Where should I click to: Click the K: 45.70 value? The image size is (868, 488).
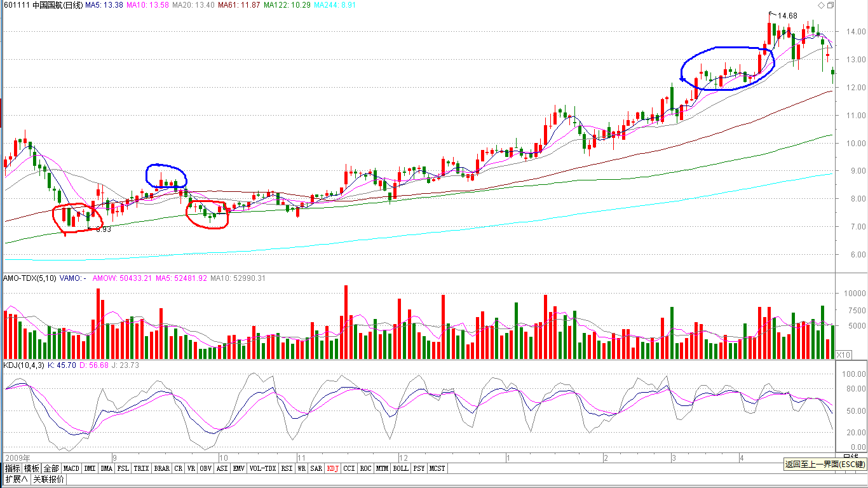[x=62, y=365]
